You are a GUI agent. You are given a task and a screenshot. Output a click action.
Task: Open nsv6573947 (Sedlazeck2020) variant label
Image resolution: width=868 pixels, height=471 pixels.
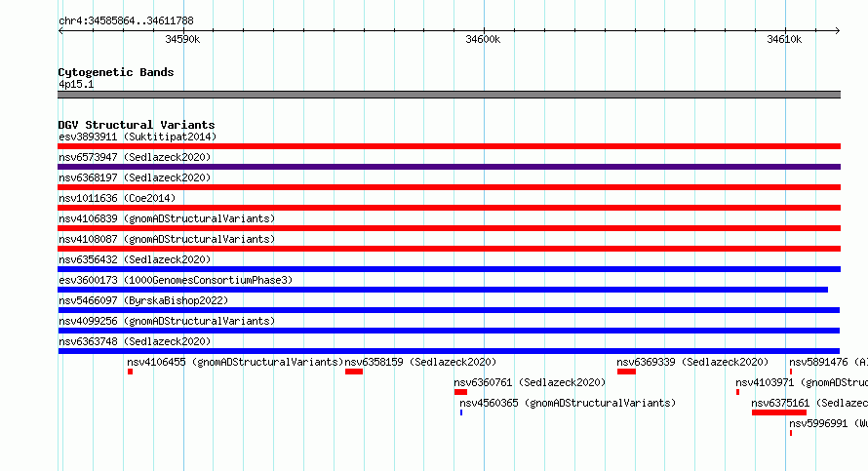[x=135, y=157]
